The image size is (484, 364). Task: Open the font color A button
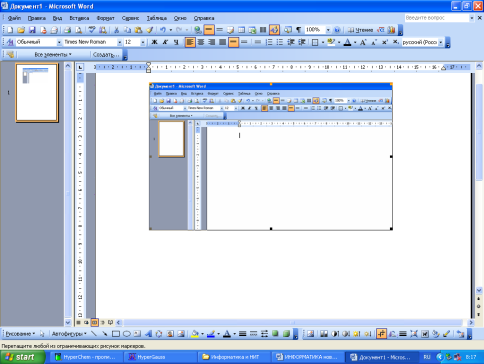347,42
